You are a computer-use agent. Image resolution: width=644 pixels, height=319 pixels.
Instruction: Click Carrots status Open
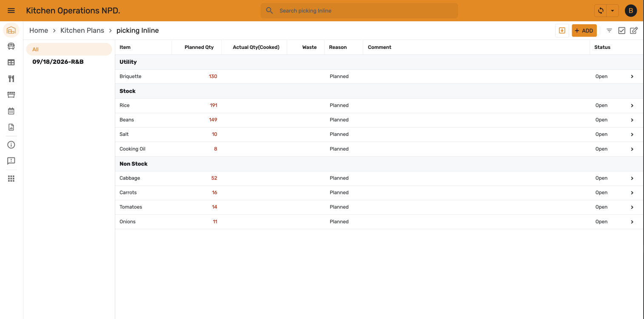coord(601,193)
